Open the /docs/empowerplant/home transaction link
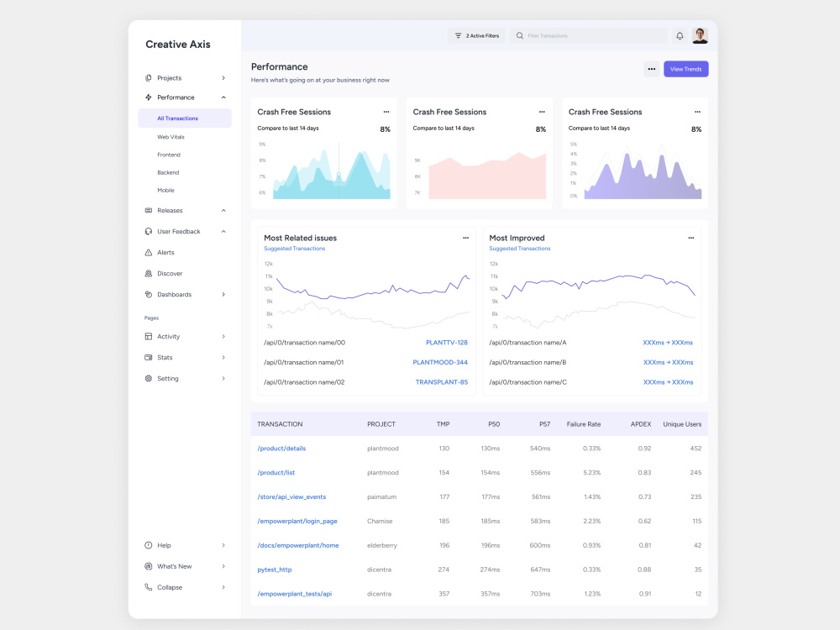This screenshot has height=630, width=840. 298,545
